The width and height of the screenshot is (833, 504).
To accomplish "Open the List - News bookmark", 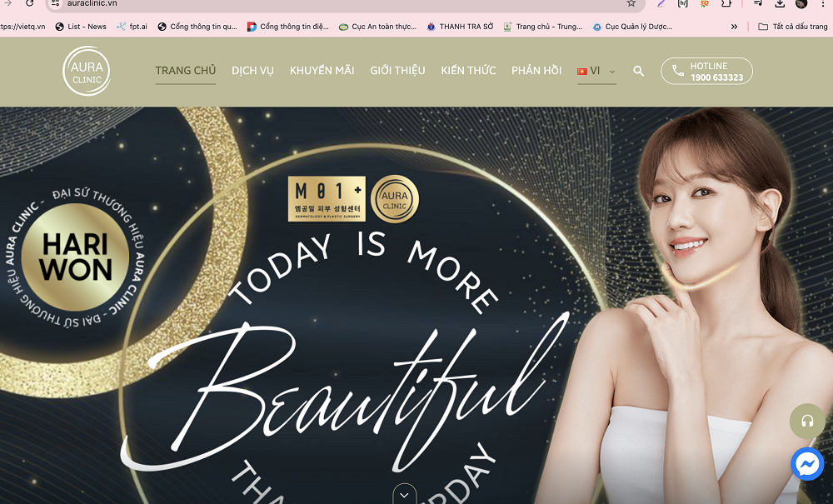I will click(81, 27).
